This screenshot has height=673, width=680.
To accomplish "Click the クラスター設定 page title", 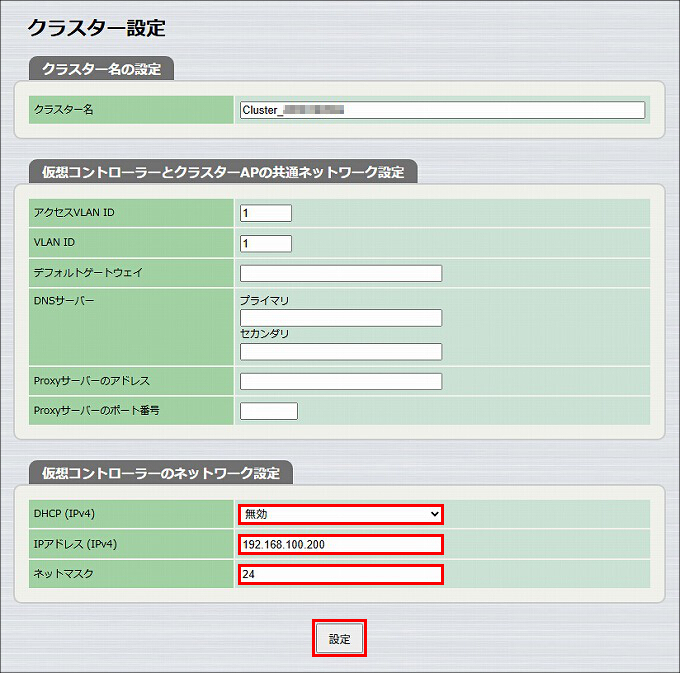I will pyautogui.click(x=96, y=28).
